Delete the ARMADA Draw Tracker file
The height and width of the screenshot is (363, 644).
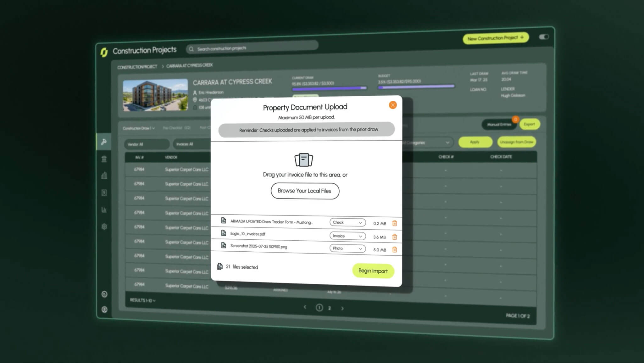pos(395,223)
